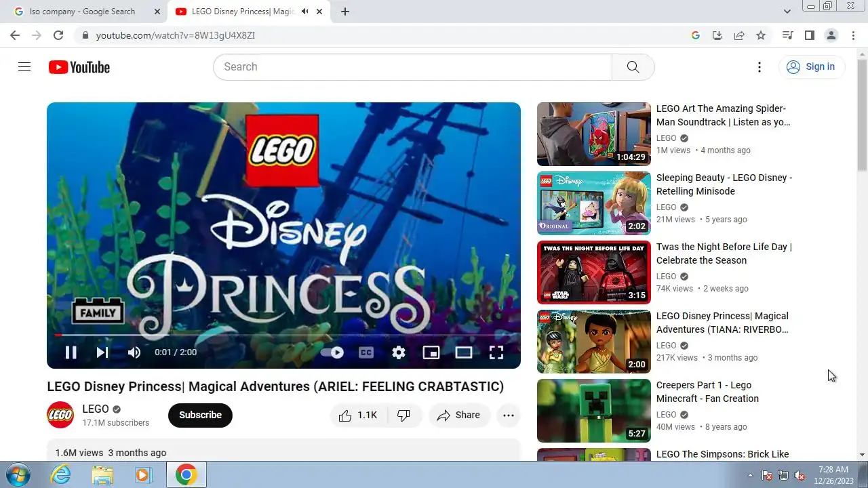Subscribe to the LEGO channel
Screen dimensions: 868x488
(x=200, y=415)
